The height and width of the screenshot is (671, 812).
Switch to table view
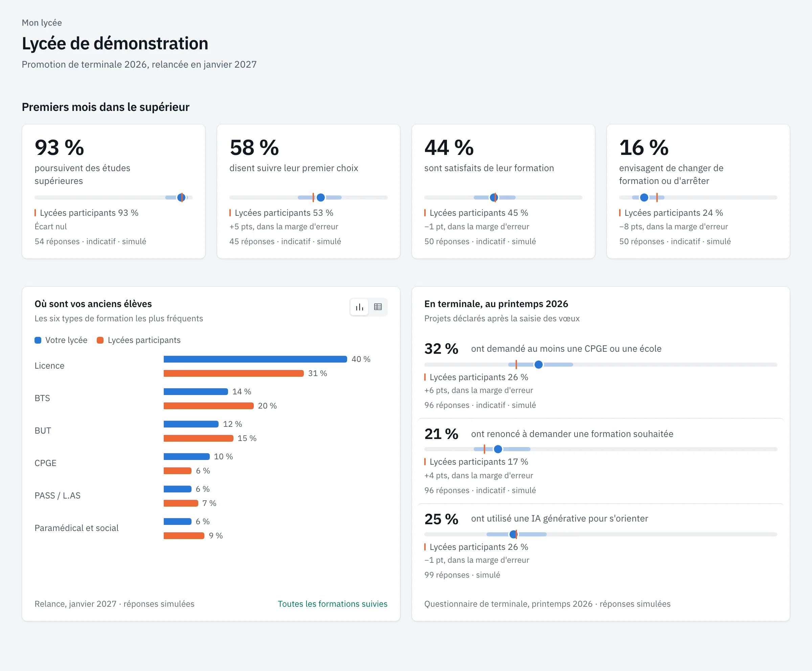(x=378, y=307)
